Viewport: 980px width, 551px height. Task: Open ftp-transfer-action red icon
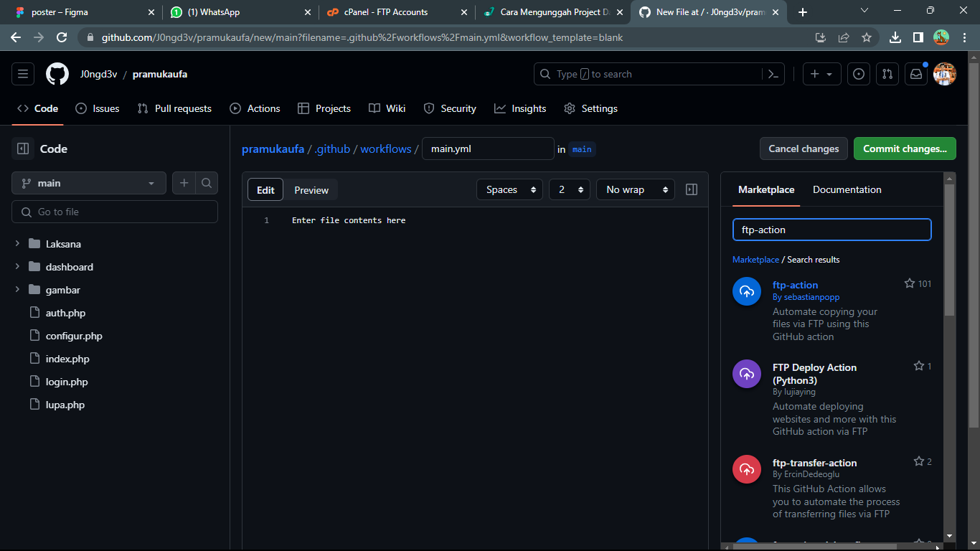747,469
